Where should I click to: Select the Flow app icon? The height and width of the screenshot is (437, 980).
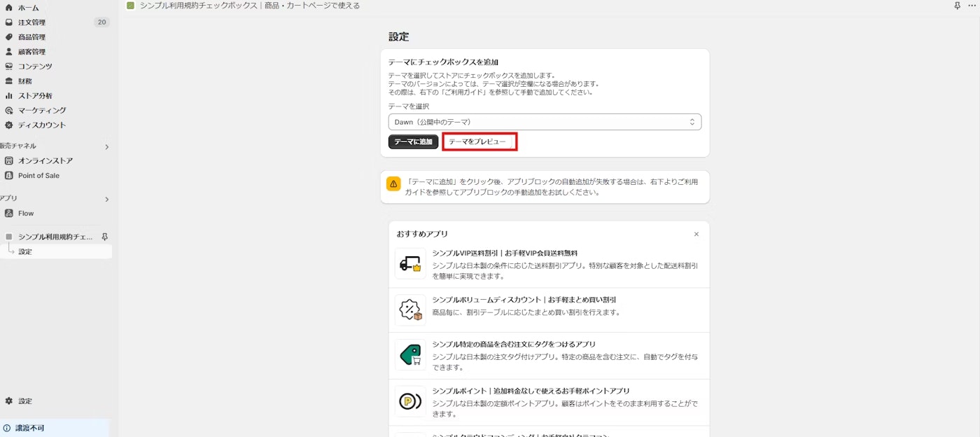point(10,213)
